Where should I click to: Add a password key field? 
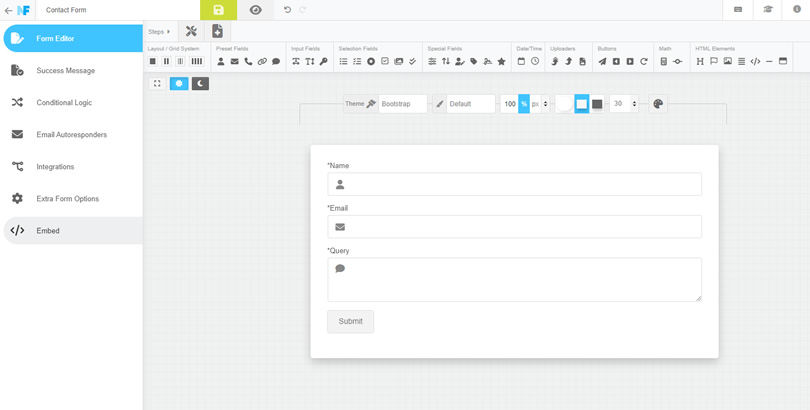(323, 61)
